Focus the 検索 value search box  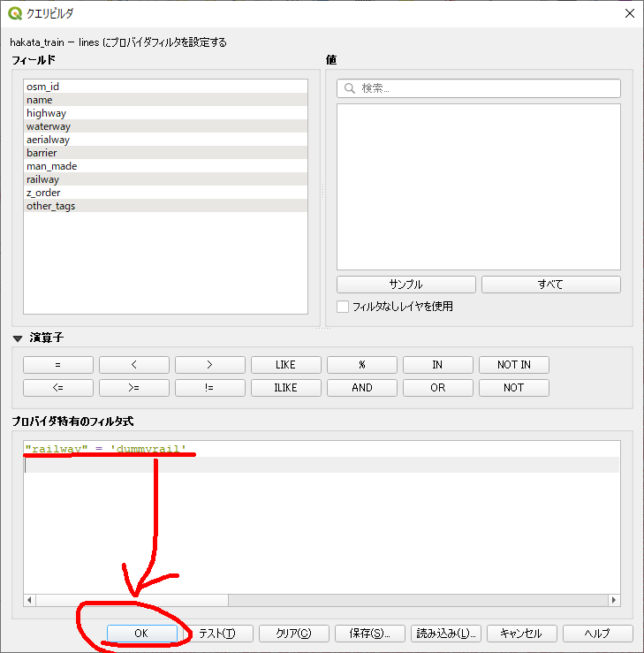click(486, 88)
